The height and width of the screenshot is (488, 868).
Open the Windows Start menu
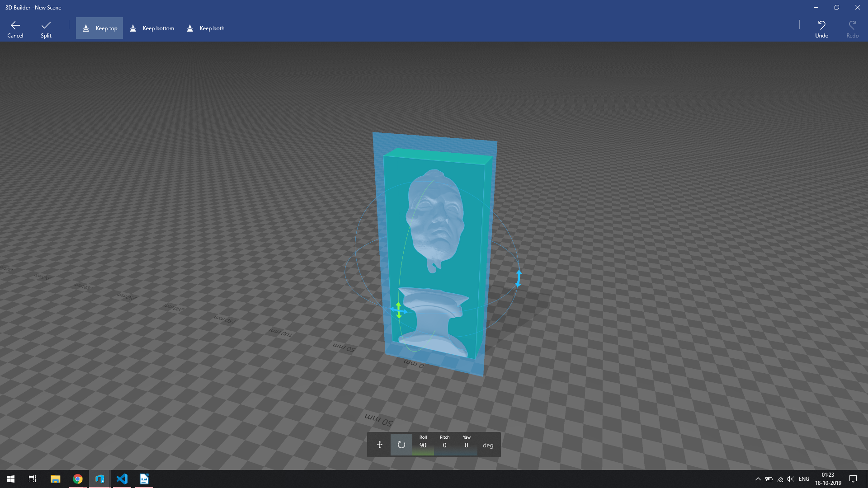[11, 479]
